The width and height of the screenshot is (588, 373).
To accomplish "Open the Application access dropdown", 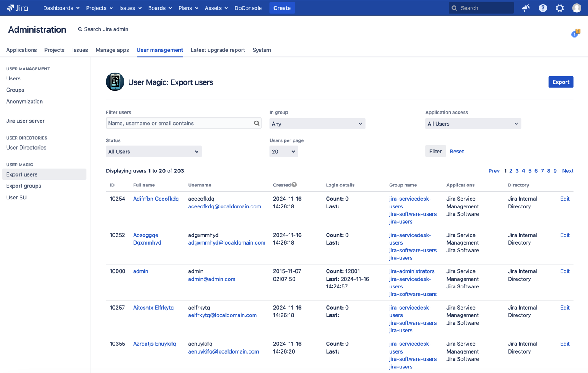I will pyautogui.click(x=473, y=124).
